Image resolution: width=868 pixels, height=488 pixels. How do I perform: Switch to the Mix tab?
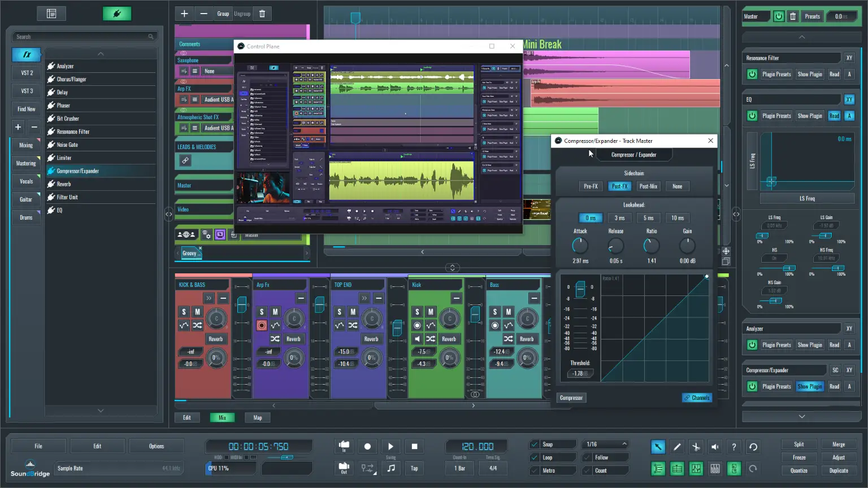coord(222,418)
